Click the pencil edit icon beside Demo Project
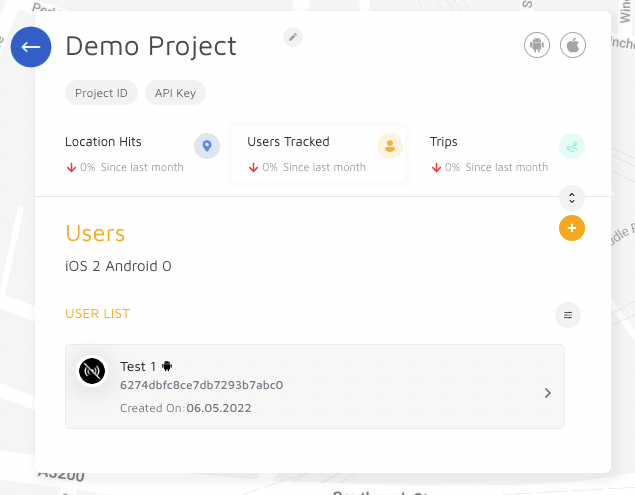 click(292, 37)
